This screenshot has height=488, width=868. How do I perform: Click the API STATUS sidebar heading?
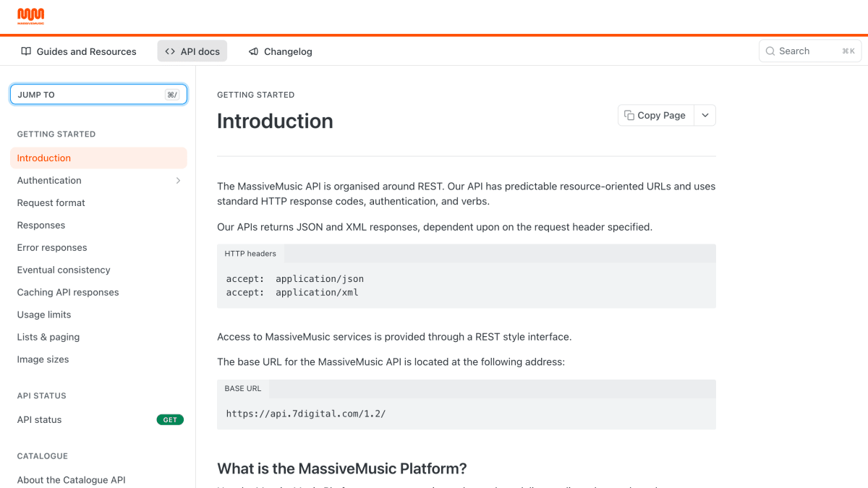pos(41,396)
